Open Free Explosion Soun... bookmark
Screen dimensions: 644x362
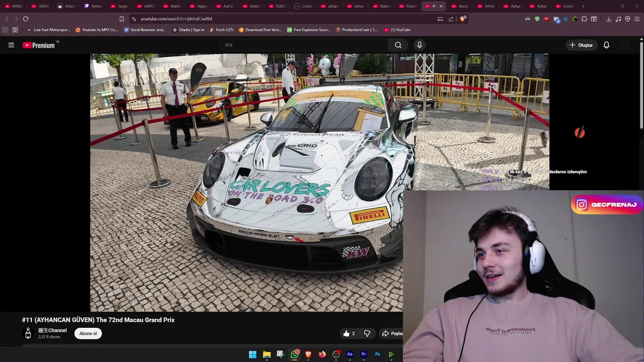pyautogui.click(x=308, y=30)
